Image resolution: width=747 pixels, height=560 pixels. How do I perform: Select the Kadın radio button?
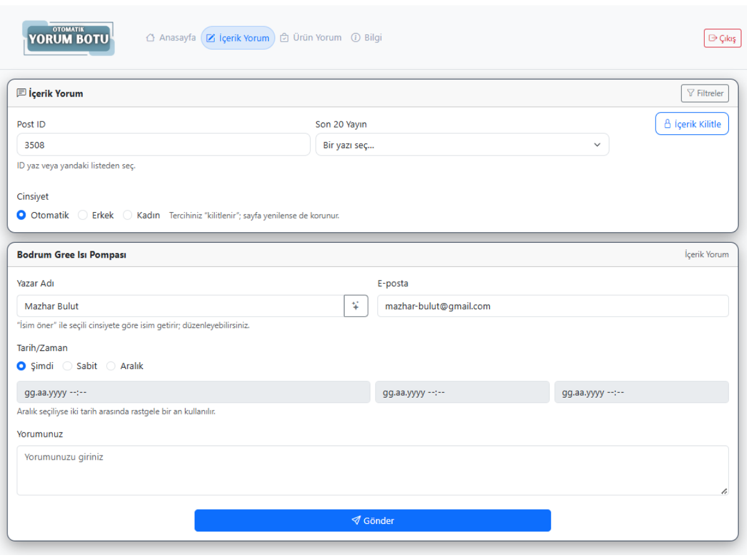(x=128, y=215)
